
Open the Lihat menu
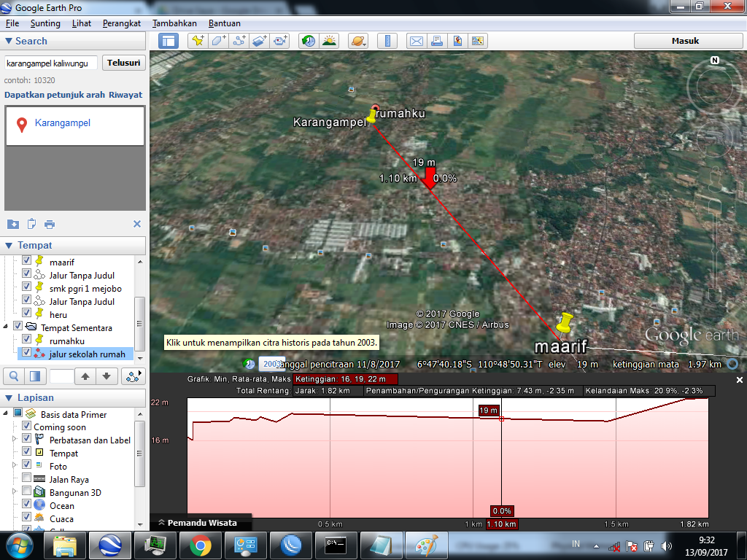(82, 23)
